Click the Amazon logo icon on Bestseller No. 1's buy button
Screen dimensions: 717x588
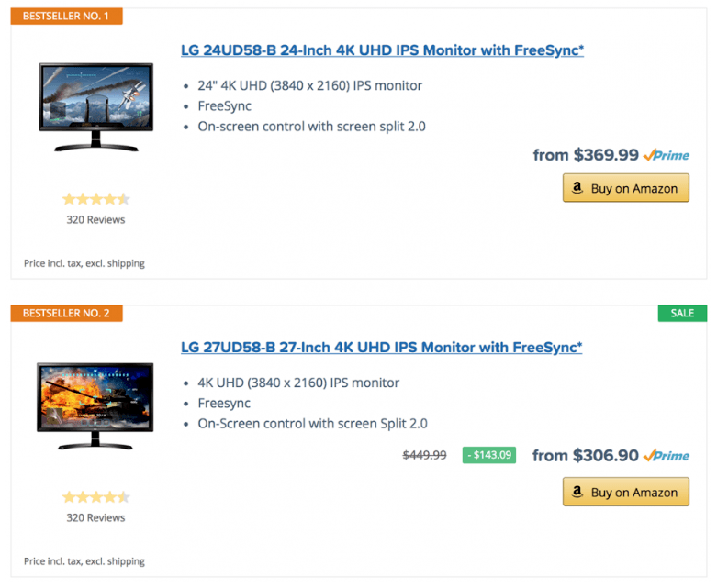577,188
